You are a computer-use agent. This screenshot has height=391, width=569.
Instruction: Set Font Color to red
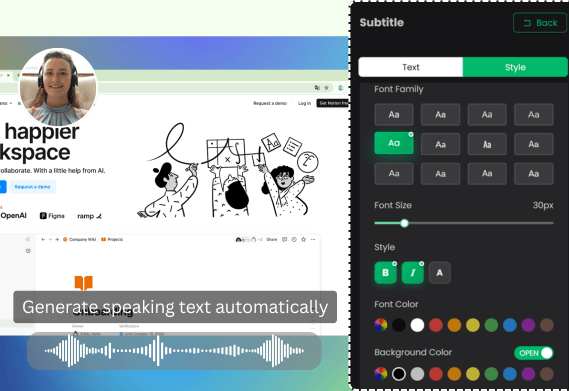click(x=436, y=325)
